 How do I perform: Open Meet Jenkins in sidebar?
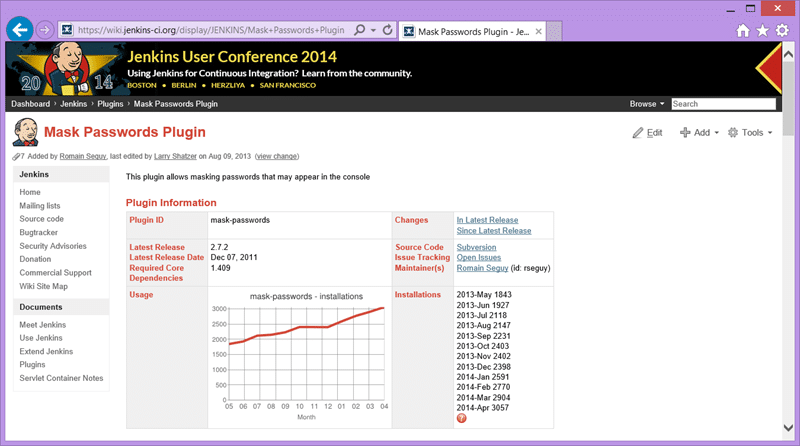42,325
